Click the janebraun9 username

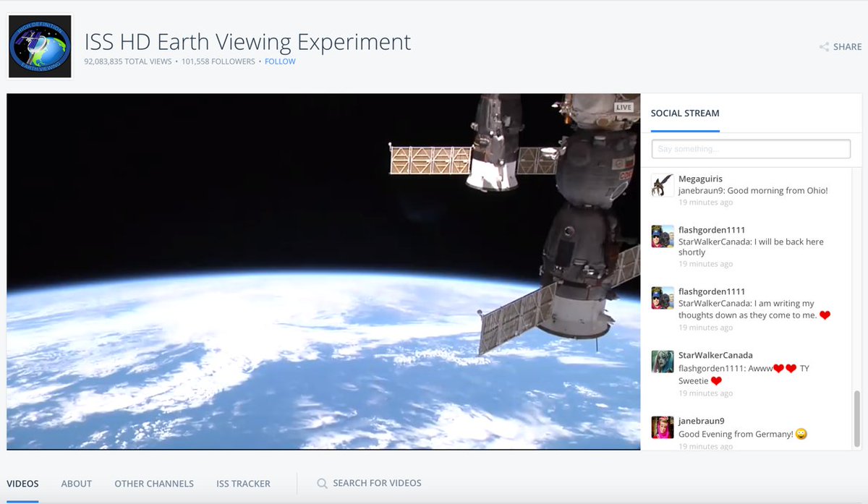pos(702,421)
